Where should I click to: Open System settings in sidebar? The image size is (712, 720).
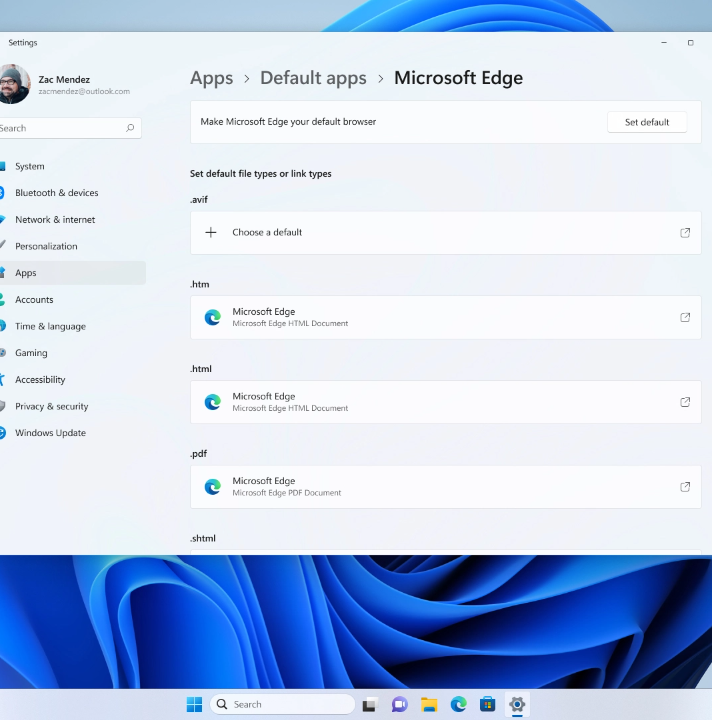click(x=71, y=166)
